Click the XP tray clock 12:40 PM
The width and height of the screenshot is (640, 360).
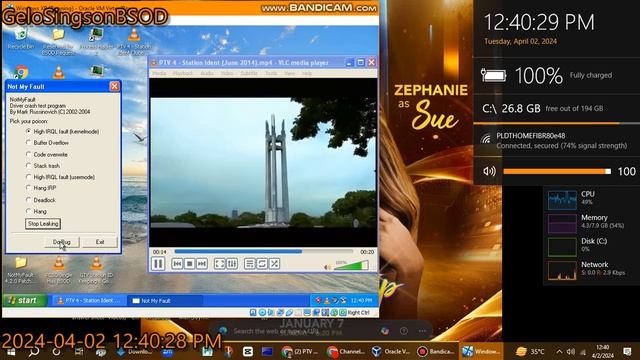tap(361, 300)
